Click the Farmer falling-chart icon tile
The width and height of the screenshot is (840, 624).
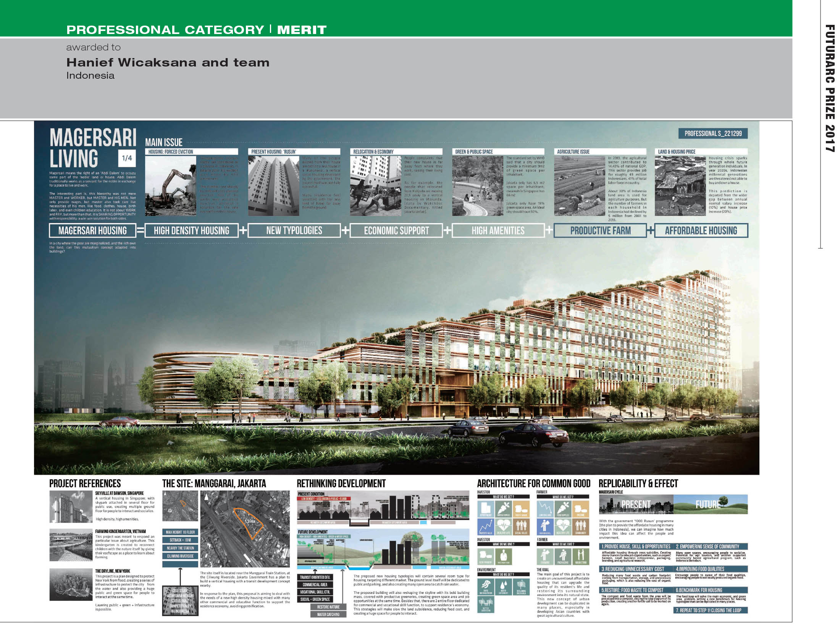coord(545,509)
